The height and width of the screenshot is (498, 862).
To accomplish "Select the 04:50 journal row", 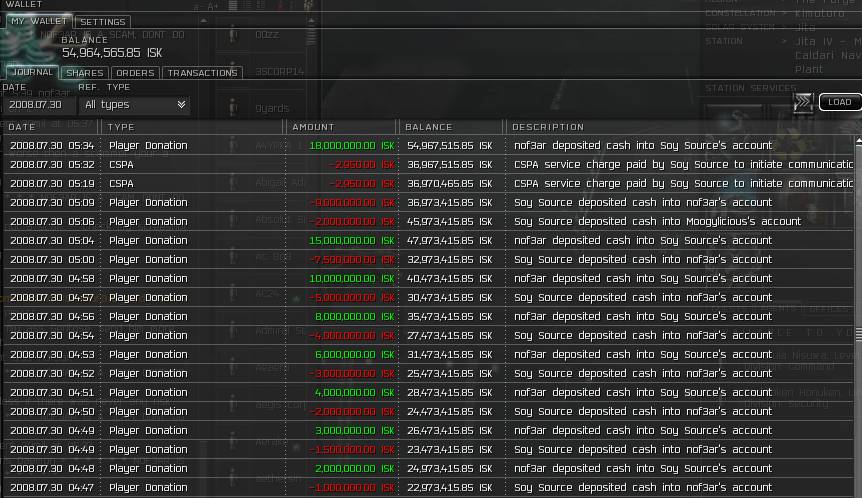I will coord(428,411).
